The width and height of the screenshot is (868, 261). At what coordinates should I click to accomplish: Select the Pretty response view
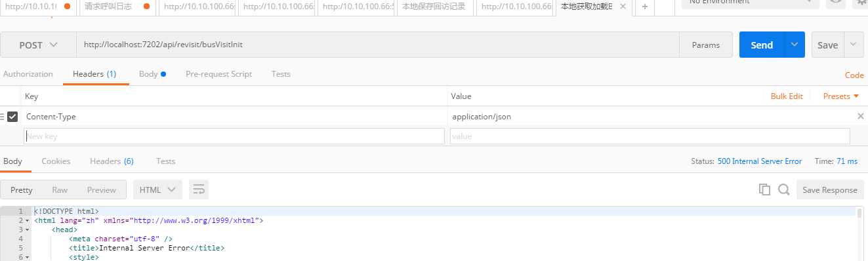(x=21, y=190)
